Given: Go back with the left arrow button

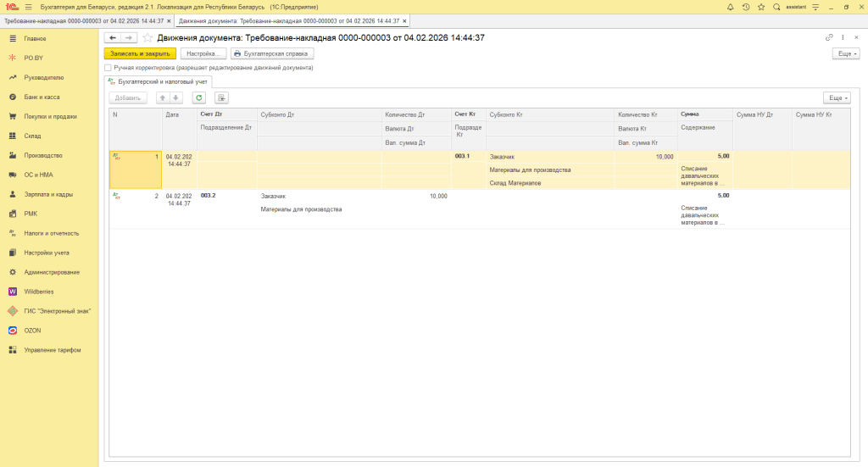Looking at the screenshot, I should (112, 38).
